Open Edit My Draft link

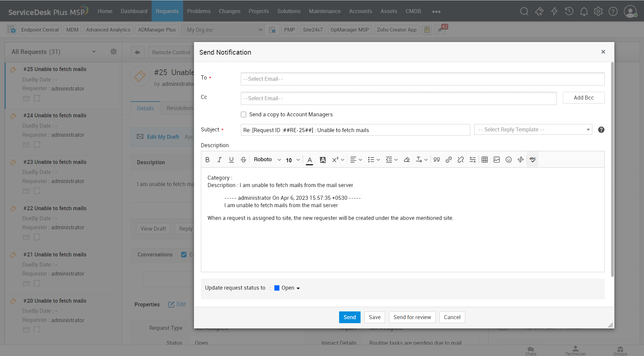tap(163, 137)
